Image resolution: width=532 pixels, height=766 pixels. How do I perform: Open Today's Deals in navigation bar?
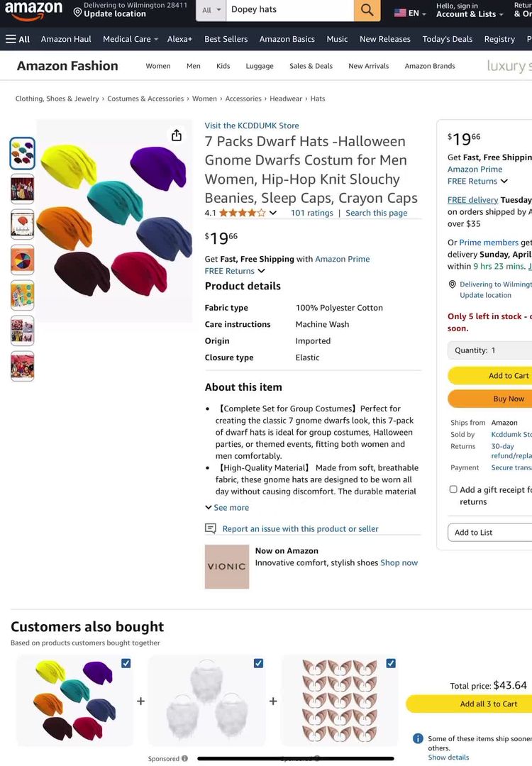point(447,39)
